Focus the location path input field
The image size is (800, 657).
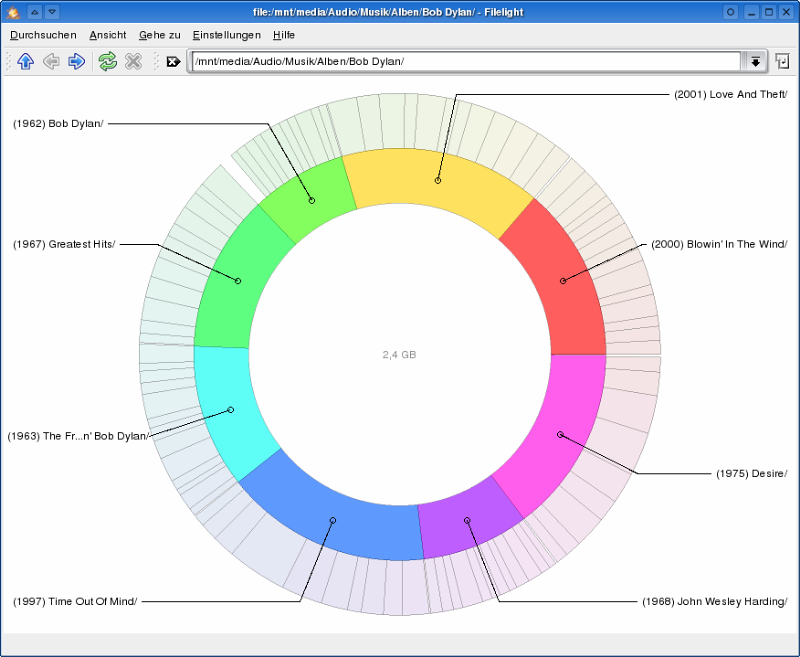point(466,62)
